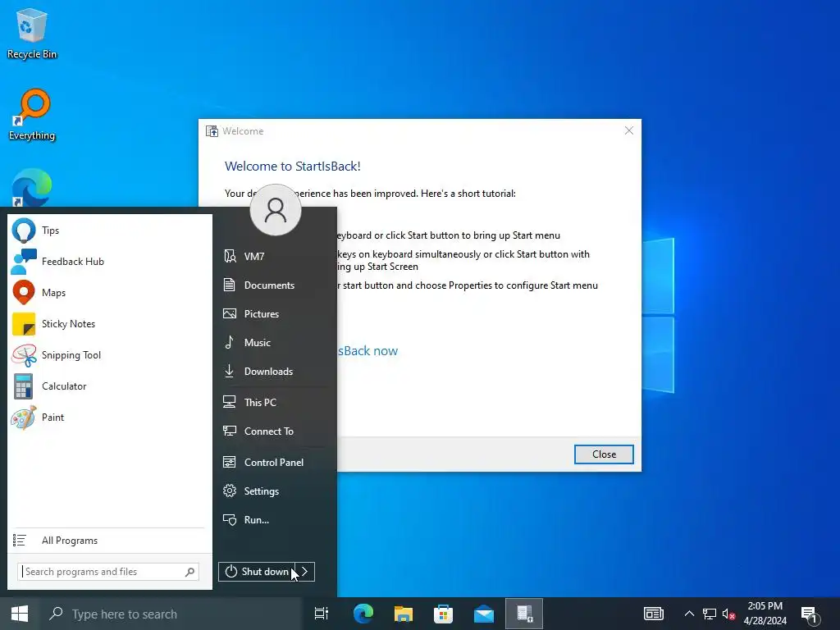
Task: Select Everything desktop shortcut
Action: click(32, 115)
